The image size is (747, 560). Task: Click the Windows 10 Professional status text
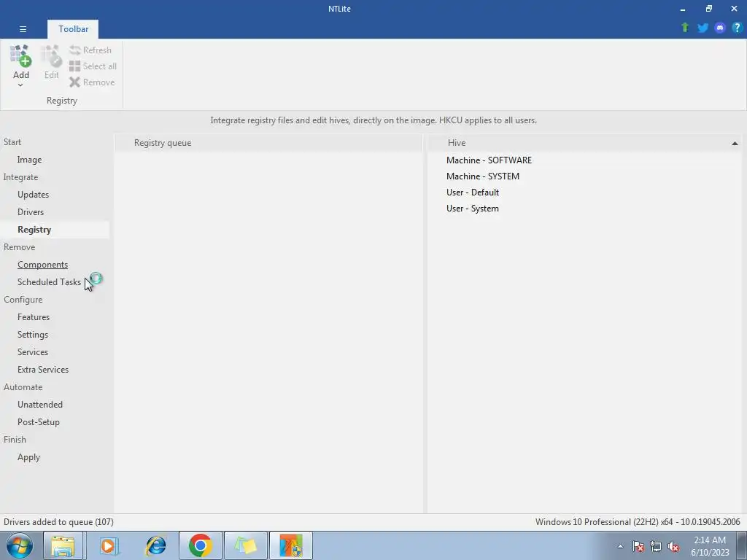(x=638, y=522)
